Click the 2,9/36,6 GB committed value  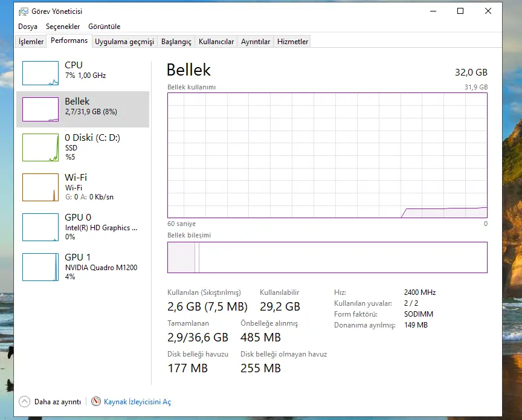198,337
